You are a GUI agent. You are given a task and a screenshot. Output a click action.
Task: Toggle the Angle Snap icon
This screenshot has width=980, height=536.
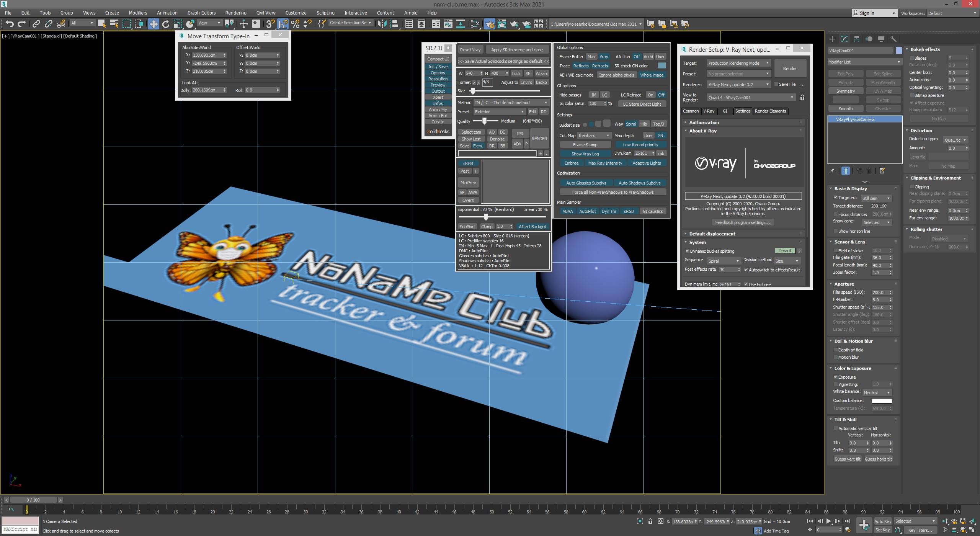[283, 24]
